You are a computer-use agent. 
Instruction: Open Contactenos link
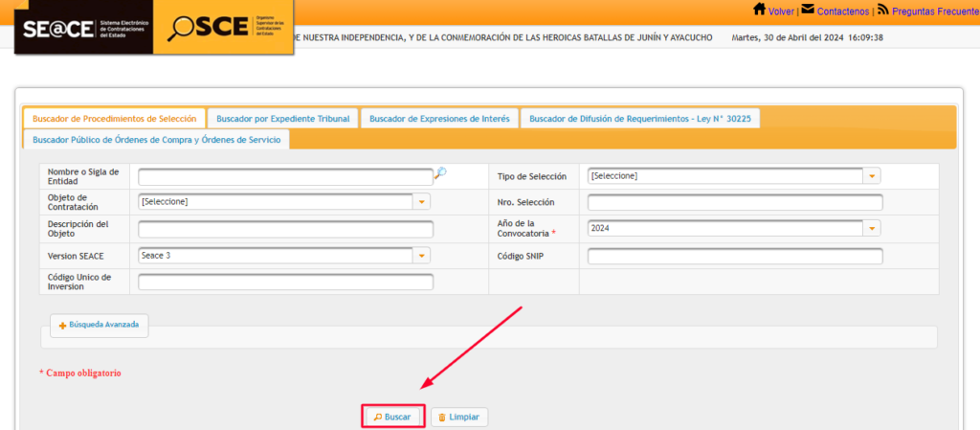tap(843, 11)
